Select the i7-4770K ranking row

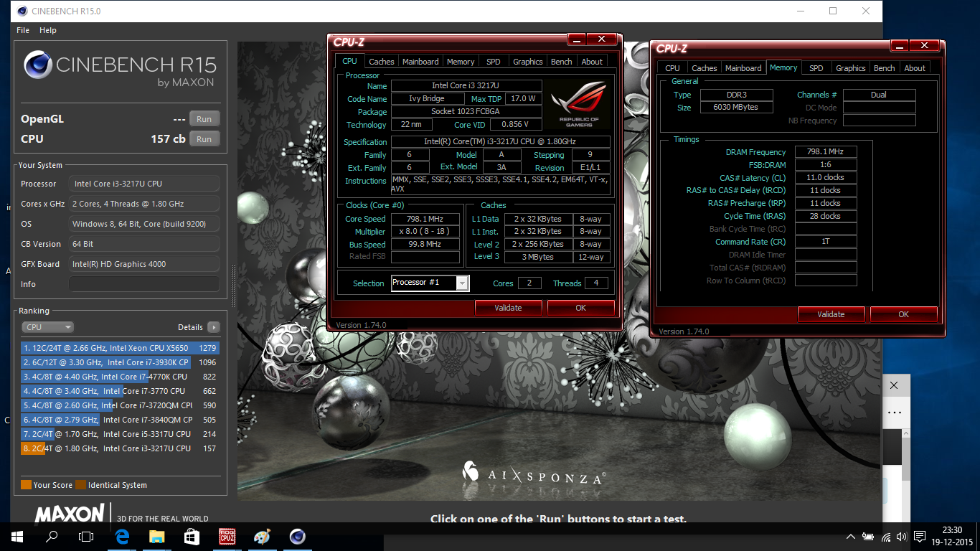[x=120, y=377]
